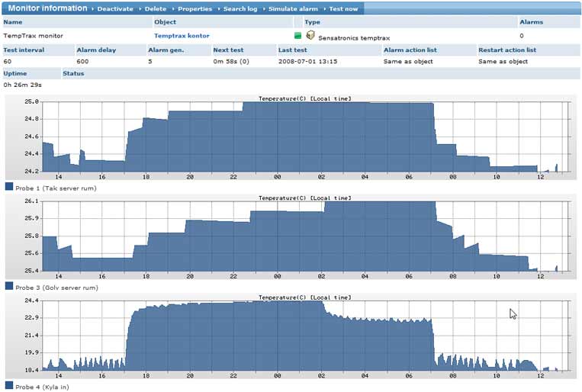582x392 pixels.
Task: Click the Uptime value 0h 26m 29s
Action: click(22, 85)
